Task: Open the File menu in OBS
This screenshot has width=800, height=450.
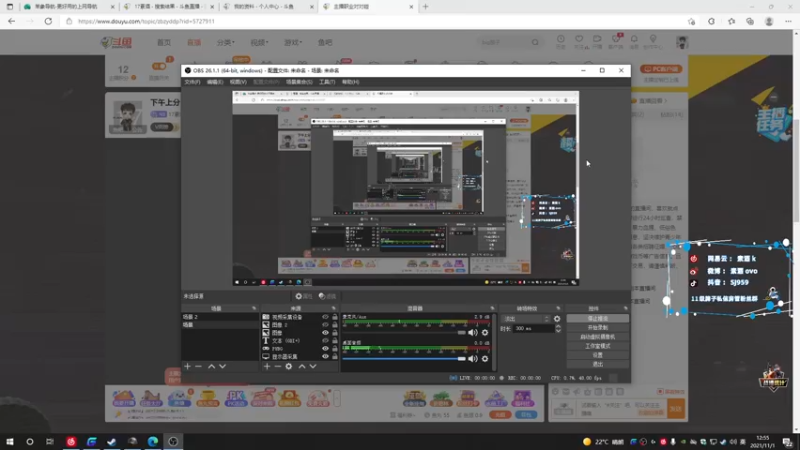Action: [192, 82]
